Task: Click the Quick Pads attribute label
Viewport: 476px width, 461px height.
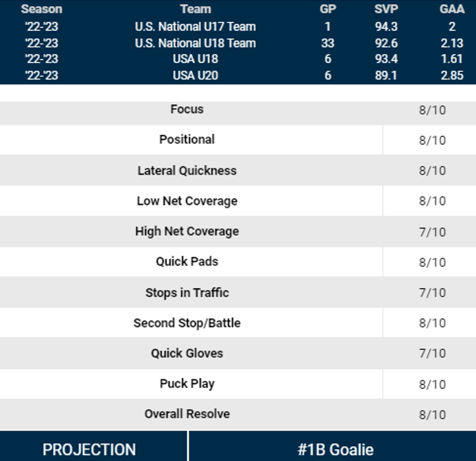Action: 187,262
